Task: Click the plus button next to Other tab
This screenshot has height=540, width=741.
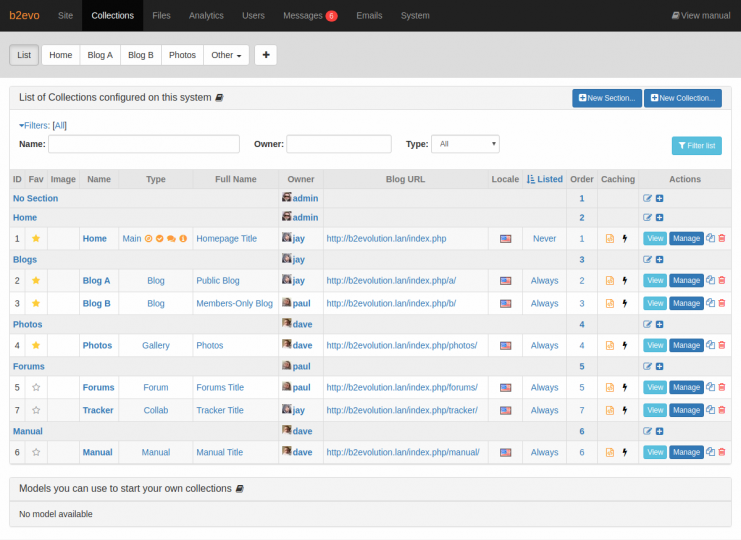Action: point(265,55)
